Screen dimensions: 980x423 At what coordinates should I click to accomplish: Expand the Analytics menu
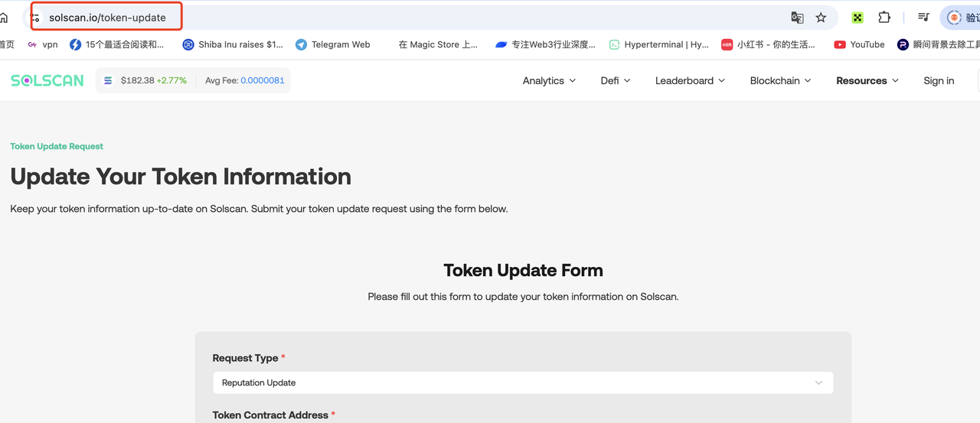point(549,80)
